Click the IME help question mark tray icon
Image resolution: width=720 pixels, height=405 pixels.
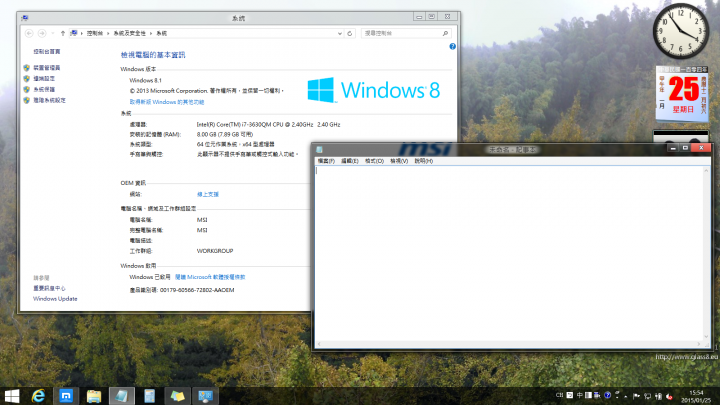[608, 395]
